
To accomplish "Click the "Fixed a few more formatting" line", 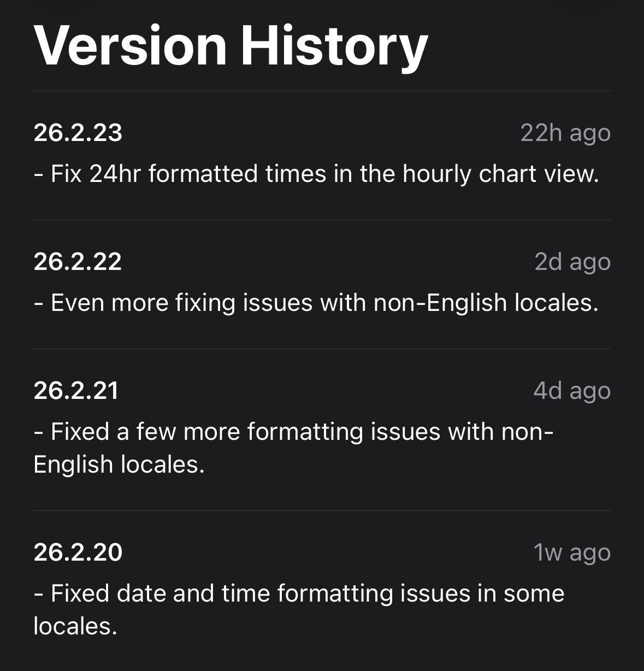I will [294, 432].
